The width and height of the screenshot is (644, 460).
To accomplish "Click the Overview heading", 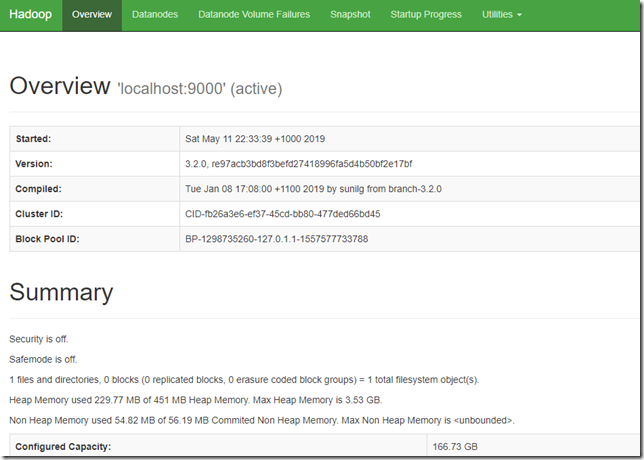I will point(60,86).
